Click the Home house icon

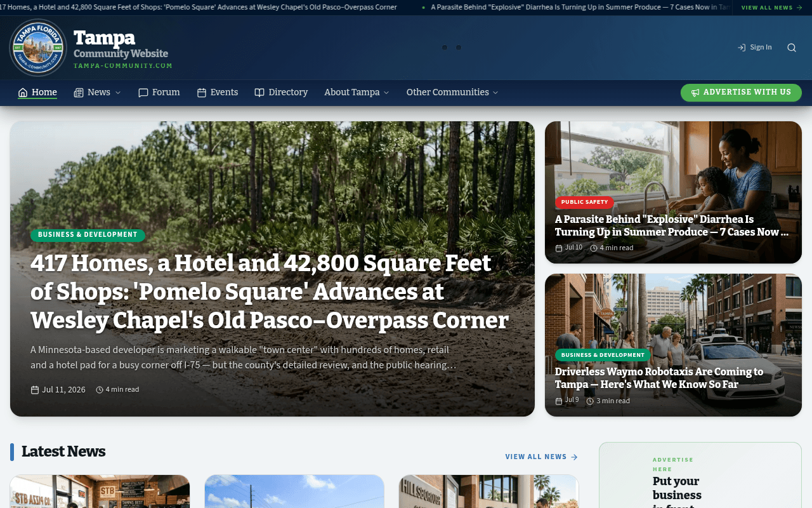coord(23,93)
